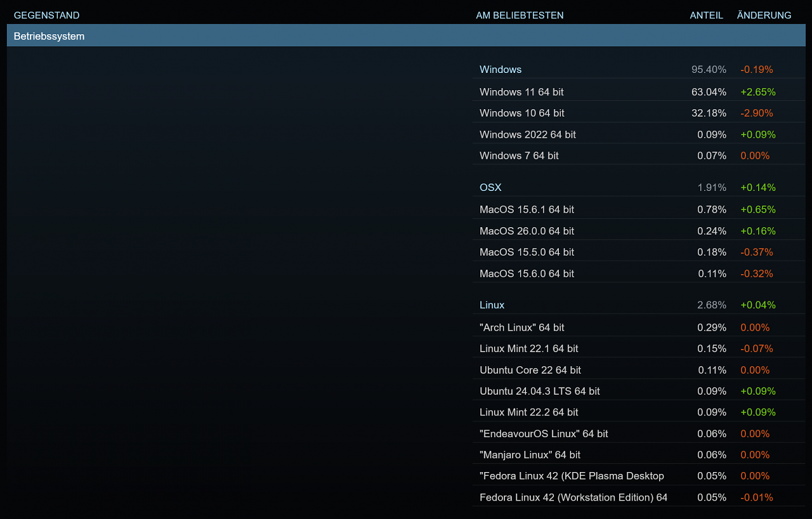Select the Linux Mint 22.1 64 bit row
This screenshot has height=519, width=812.
point(639,348)
